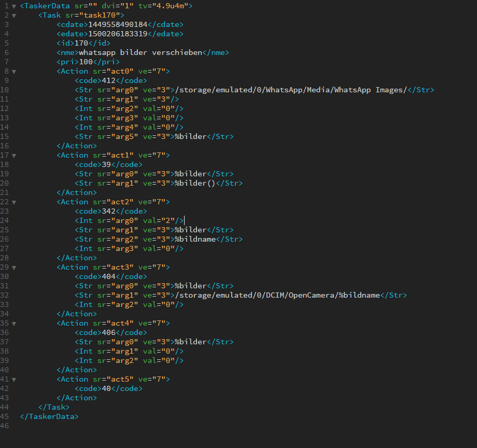
Task: Click the arg2 Int tag on line 39
Action: (x=129, y=360)
